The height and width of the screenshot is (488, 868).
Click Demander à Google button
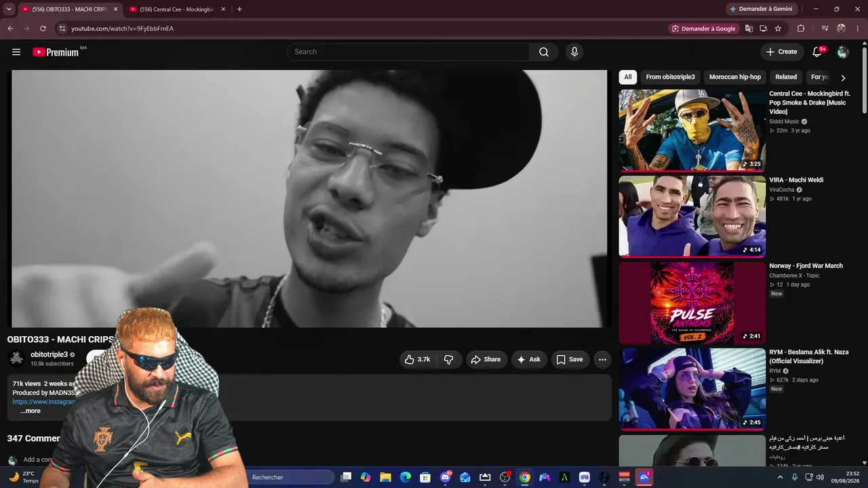[x=703, y=28]
